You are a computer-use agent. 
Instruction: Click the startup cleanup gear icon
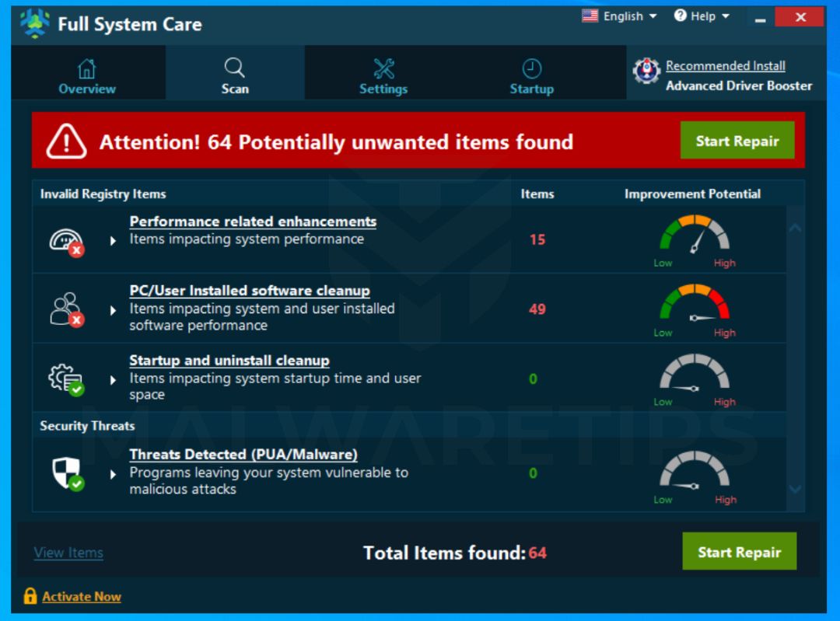(67, 379)
